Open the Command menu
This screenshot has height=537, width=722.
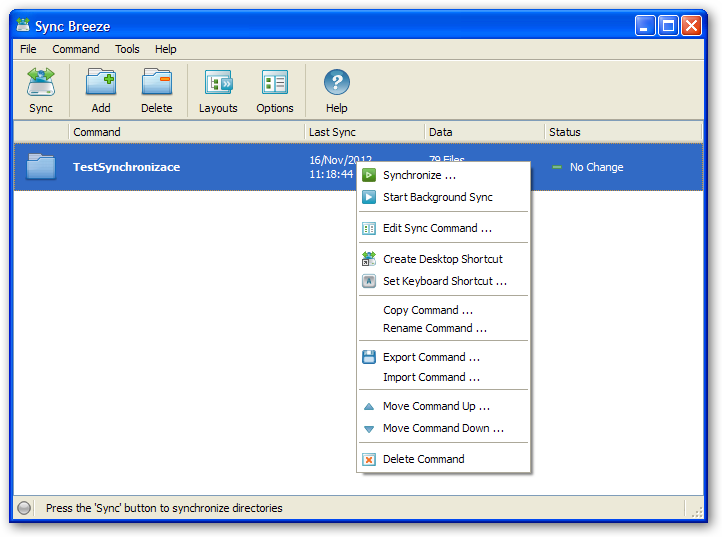(76, 49)
